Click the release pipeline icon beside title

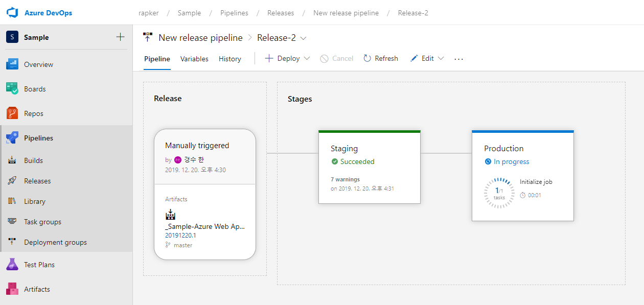(x=148, y=37)
